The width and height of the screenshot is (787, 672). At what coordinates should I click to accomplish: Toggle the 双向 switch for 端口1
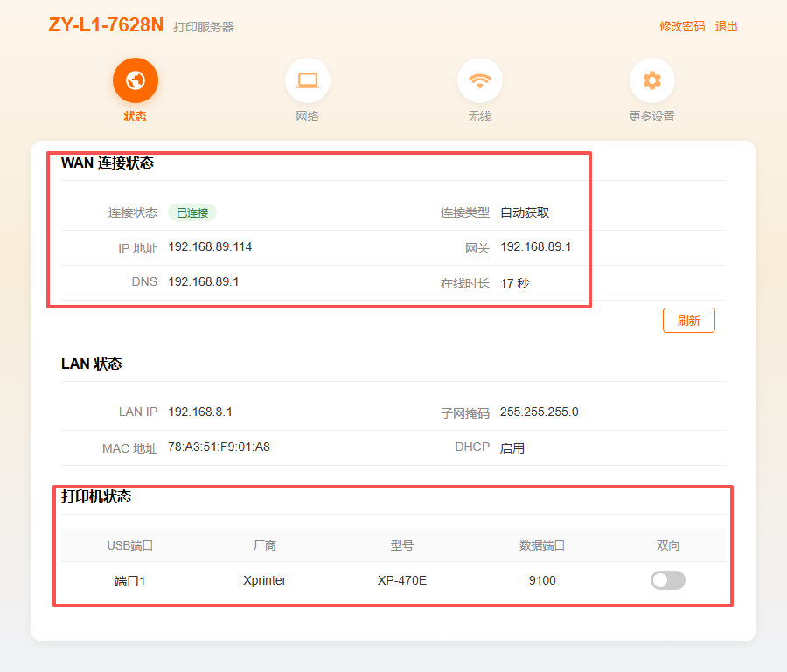(x=667, y=580)
